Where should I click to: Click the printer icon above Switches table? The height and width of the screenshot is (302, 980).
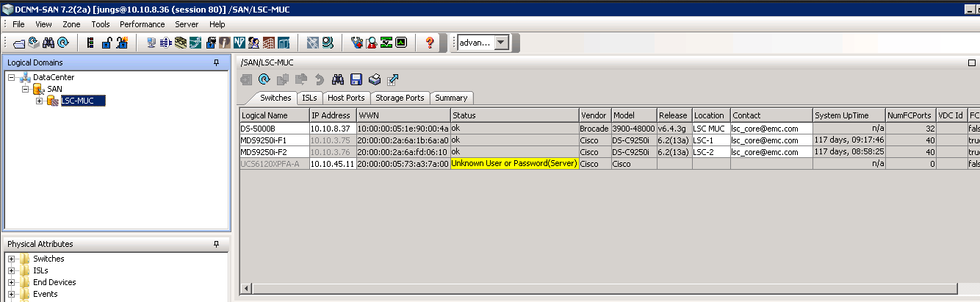375,79
